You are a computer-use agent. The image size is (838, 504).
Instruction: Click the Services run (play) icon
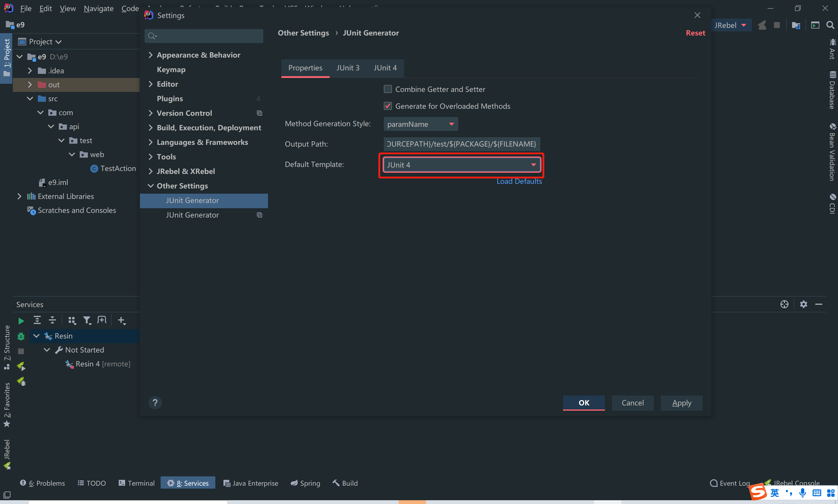tap(21, 320)
